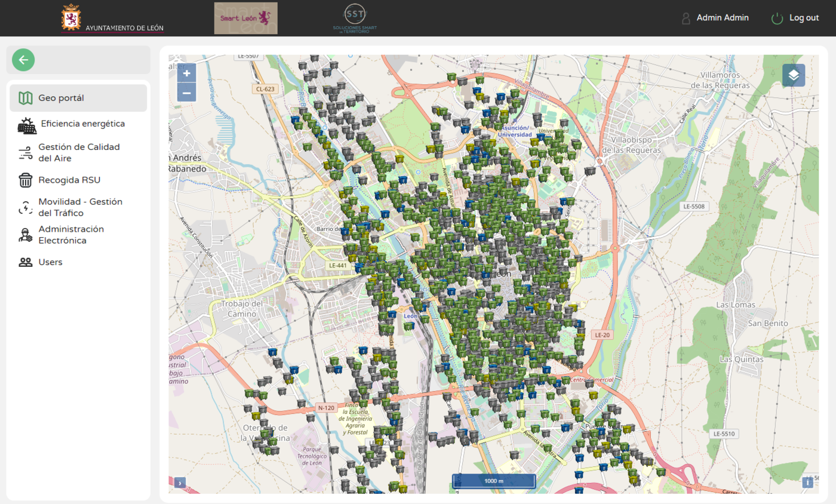The image size is (836, 504).
Task: Click the trash bin sidebar icon
Action: 25,180
